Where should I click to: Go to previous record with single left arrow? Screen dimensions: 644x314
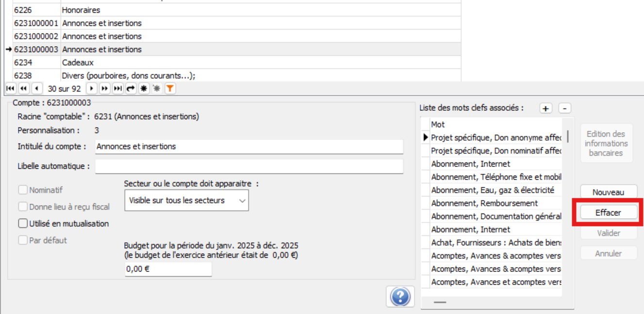point(37,88)
